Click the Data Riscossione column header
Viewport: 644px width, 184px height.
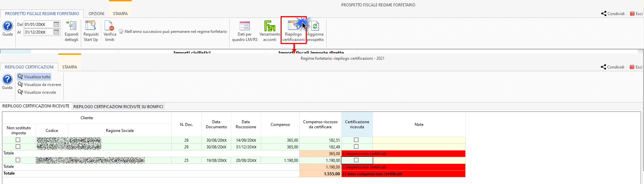(x=246, y=125)
